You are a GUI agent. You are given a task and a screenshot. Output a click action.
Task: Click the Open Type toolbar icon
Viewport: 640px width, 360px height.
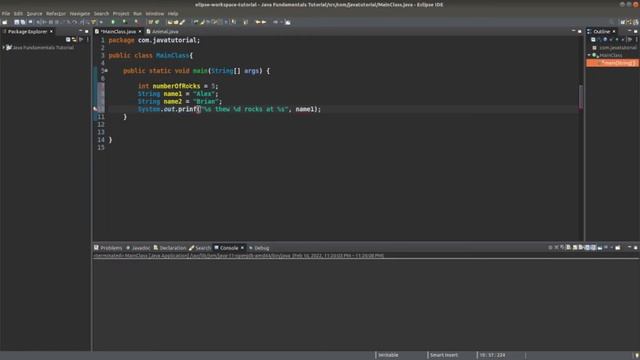170,22
